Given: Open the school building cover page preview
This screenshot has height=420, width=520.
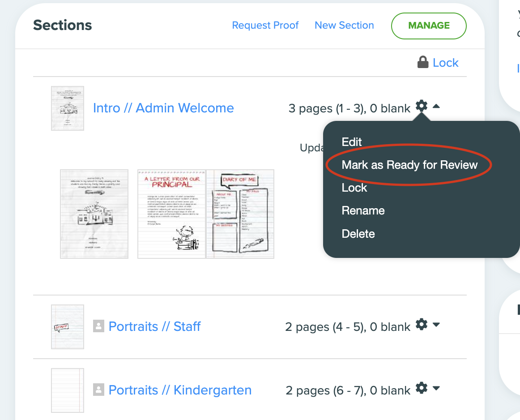Looking at the screenshot, I should [94, 214].
